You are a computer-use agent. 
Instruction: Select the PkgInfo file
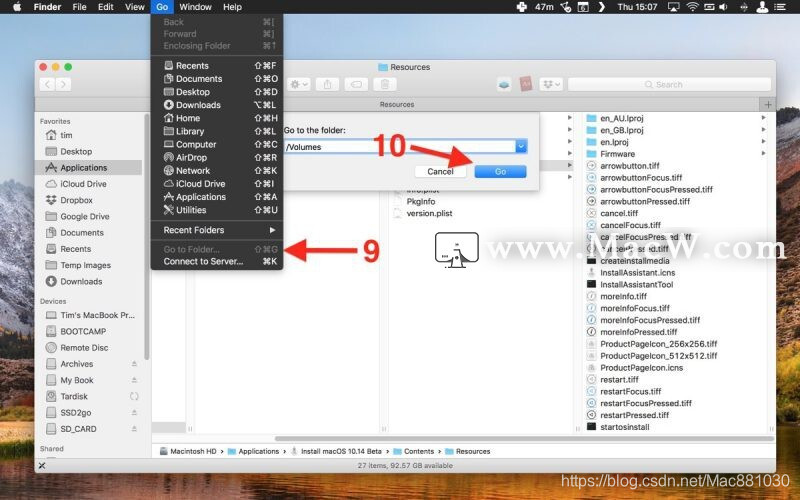420,202
